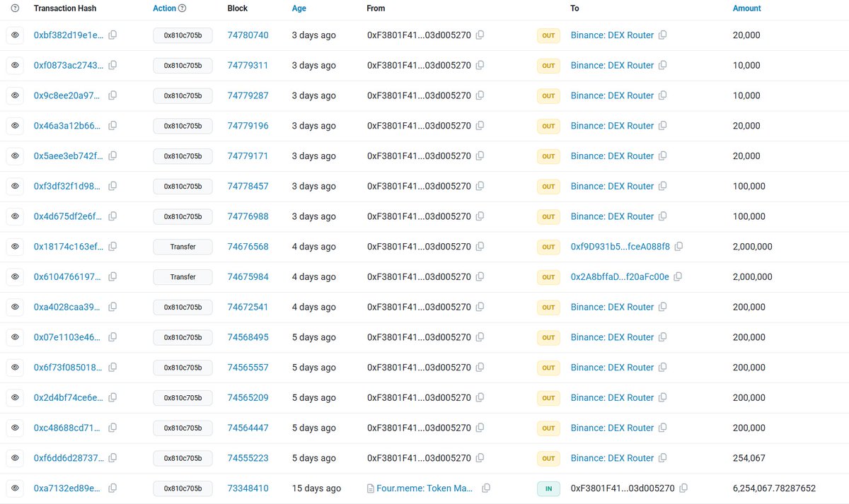Select amount 6,254,067.78287652
This screenshot has height=504, width=849.
click(775, 488)
